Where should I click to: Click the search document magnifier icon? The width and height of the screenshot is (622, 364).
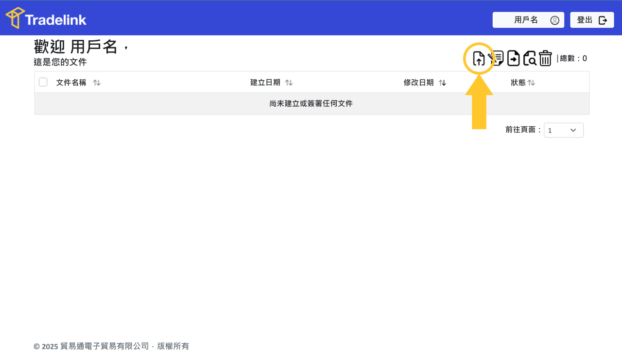[530, 58]
